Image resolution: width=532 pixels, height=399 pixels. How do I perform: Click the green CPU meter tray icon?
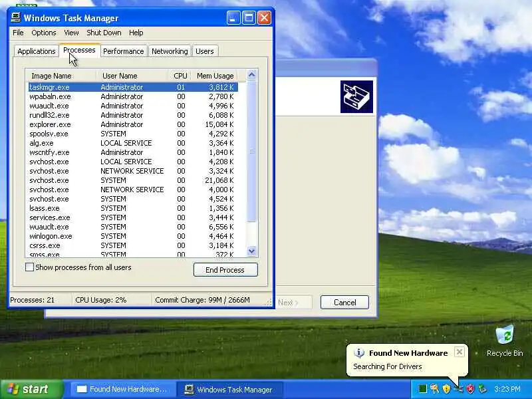422,389
